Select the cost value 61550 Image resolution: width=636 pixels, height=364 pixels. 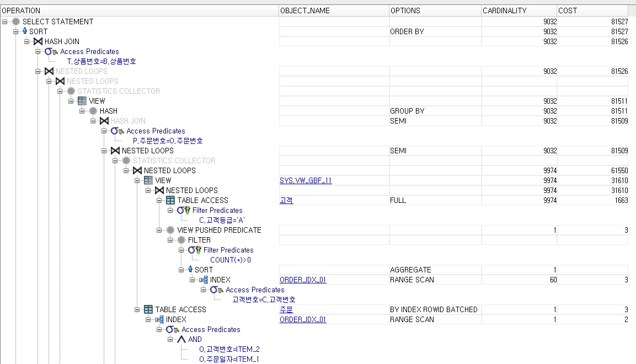(619, 170)
